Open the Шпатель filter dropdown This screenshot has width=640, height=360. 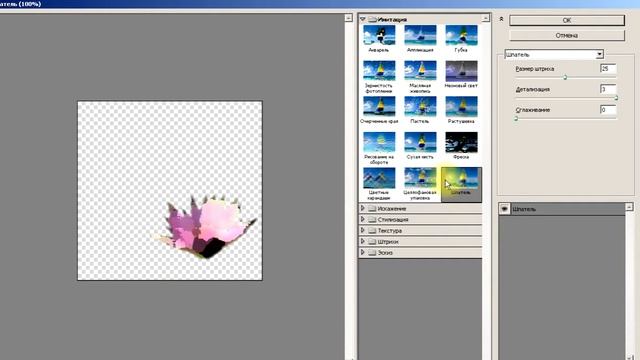click(x=599, y=54)
